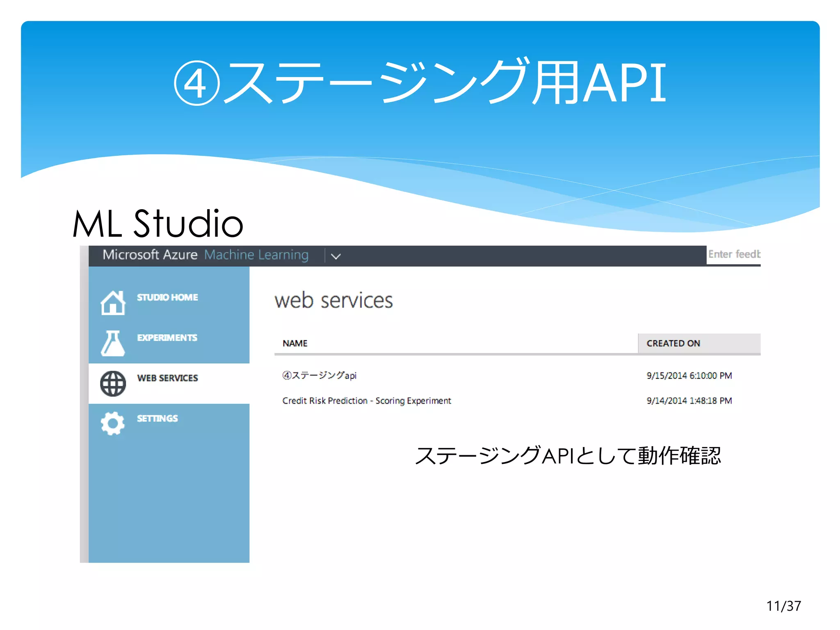The height and width of the screenshot is (630, 840).
Task: Click the ④ステージング用API slide title
Action: [420, 82]
